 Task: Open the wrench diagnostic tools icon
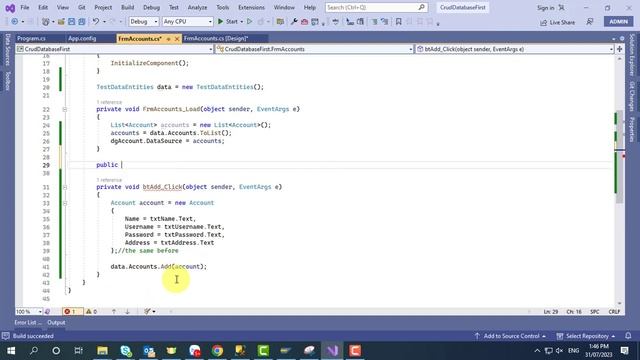(294, 22)
